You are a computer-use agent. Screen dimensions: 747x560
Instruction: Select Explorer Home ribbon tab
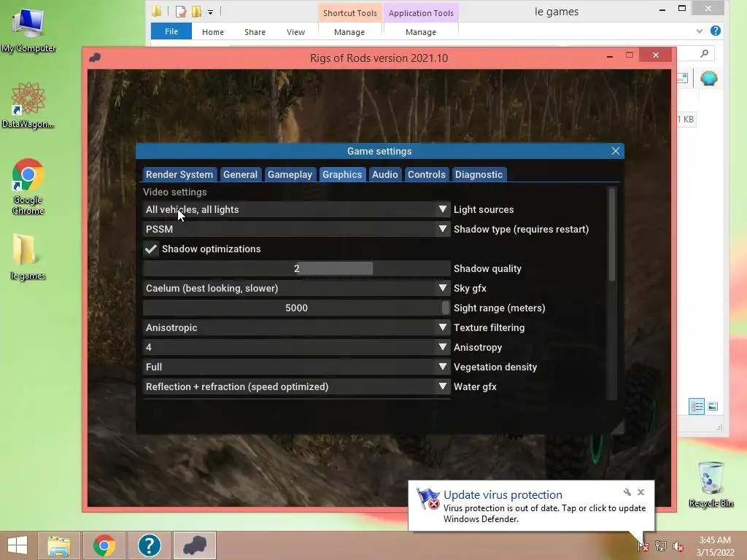(x=212, y=32)
